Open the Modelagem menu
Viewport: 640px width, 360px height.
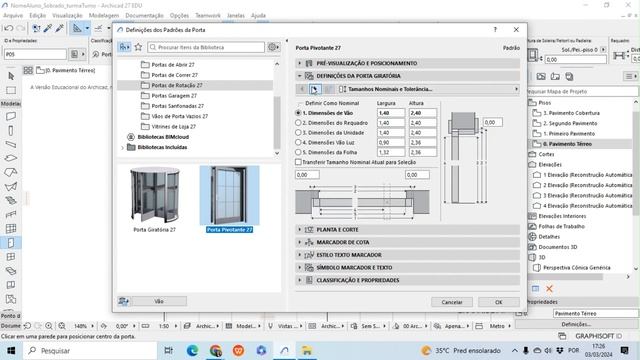click(104, 16)
